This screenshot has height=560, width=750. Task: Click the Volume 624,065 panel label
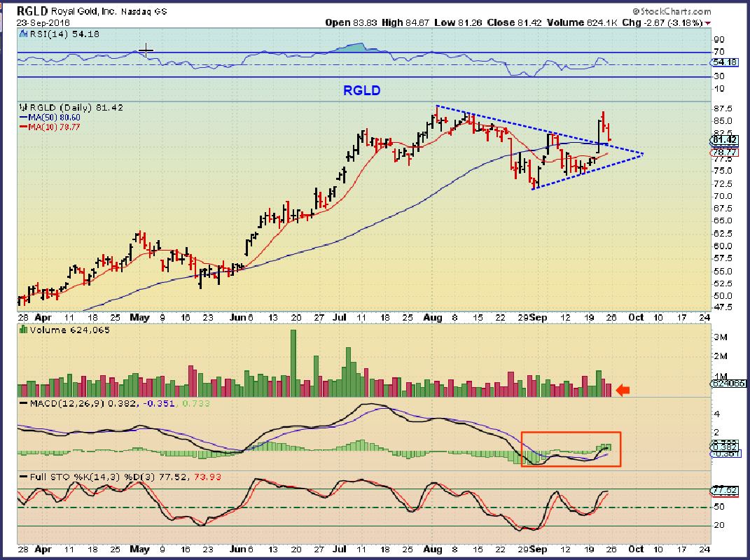[x=69, y=330]
